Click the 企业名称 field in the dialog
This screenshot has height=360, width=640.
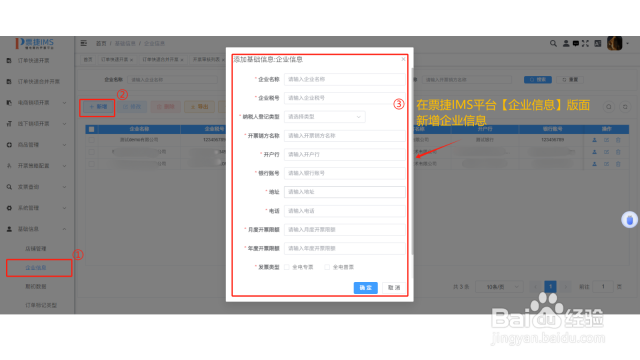tap(344, 79)
